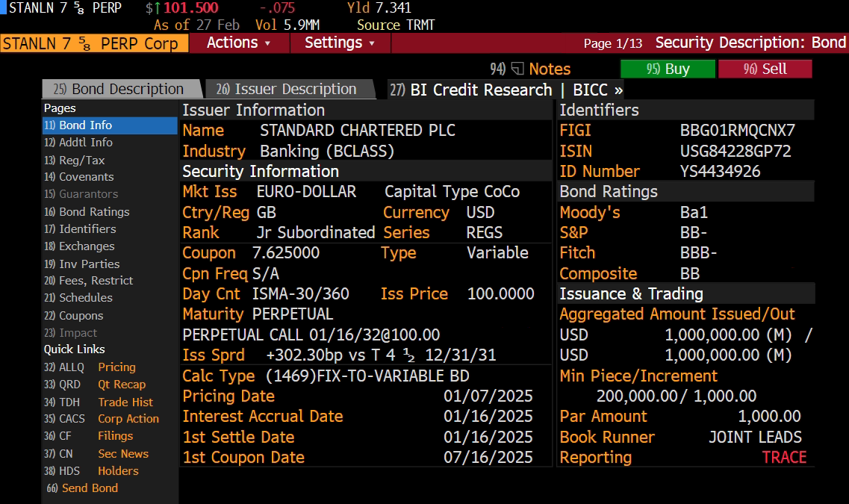
Task: Click the red Sell button
Action: pos(765,69)
